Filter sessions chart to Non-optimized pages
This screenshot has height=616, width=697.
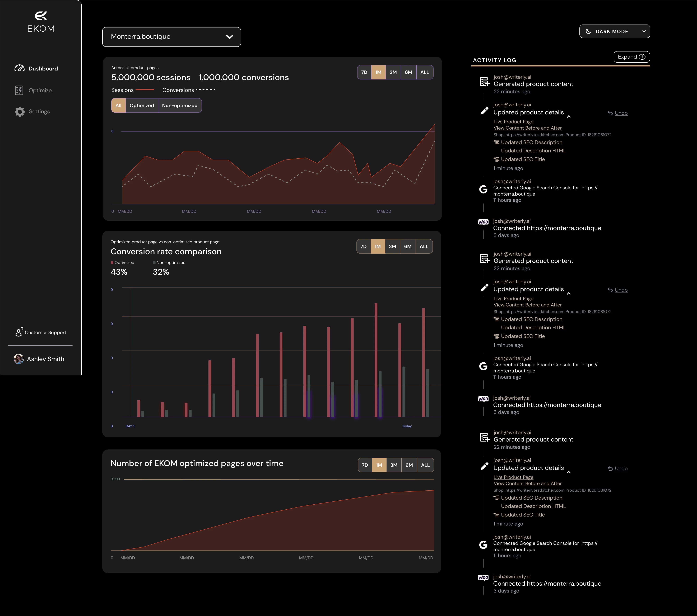[x=180, y=105]
